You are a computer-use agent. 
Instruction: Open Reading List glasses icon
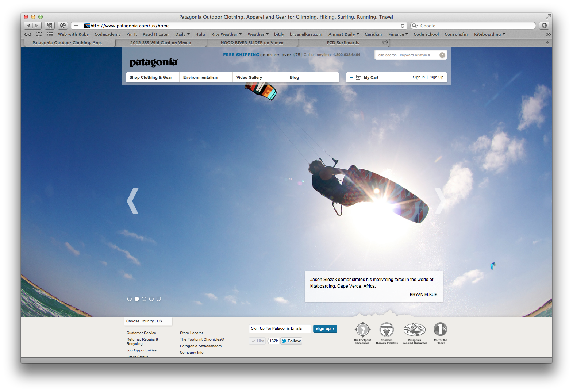pos(28,34)
